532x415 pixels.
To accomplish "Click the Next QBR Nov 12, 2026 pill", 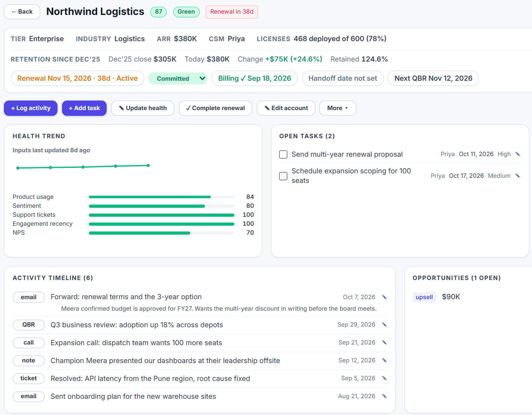I will point(433,78).
